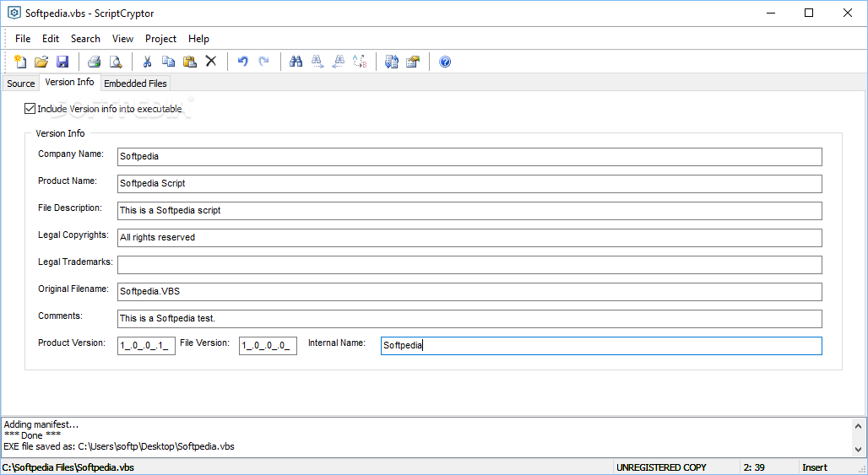This screenshot has height=475, width=868.
Task: Toggle Include Version info into executable
Action: coord(30,109)
